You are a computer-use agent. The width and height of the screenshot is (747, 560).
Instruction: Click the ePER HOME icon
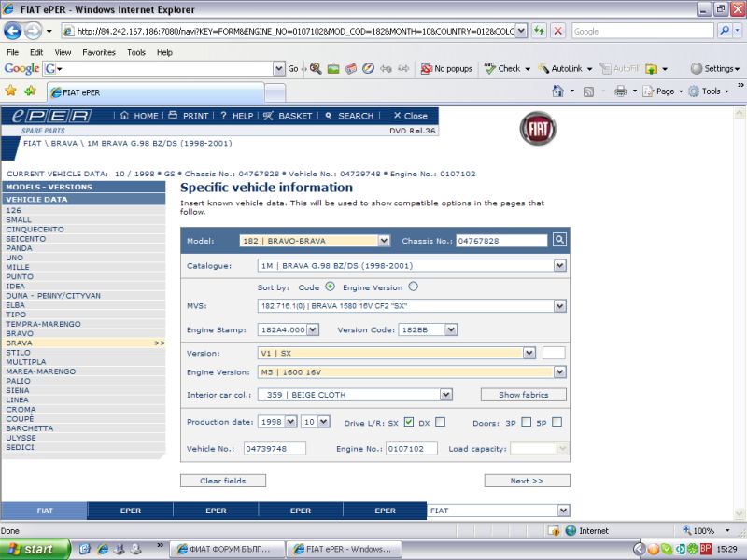pos(126,116)
